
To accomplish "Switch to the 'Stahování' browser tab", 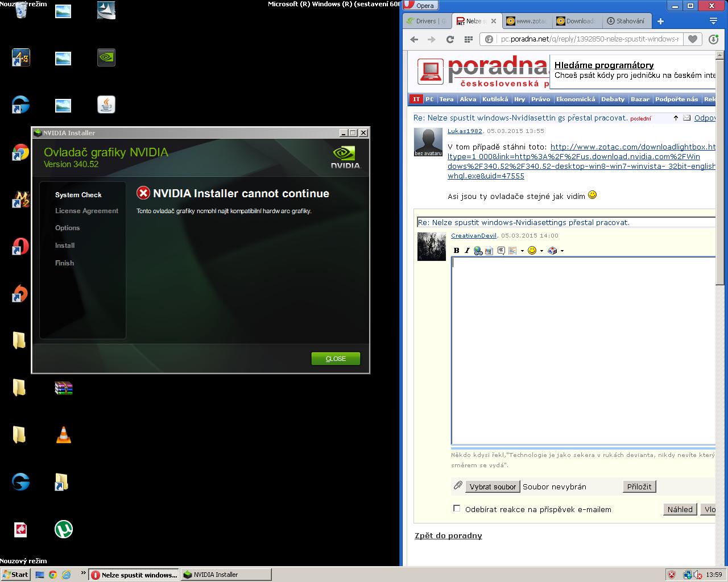I will [x=626, y=21].
